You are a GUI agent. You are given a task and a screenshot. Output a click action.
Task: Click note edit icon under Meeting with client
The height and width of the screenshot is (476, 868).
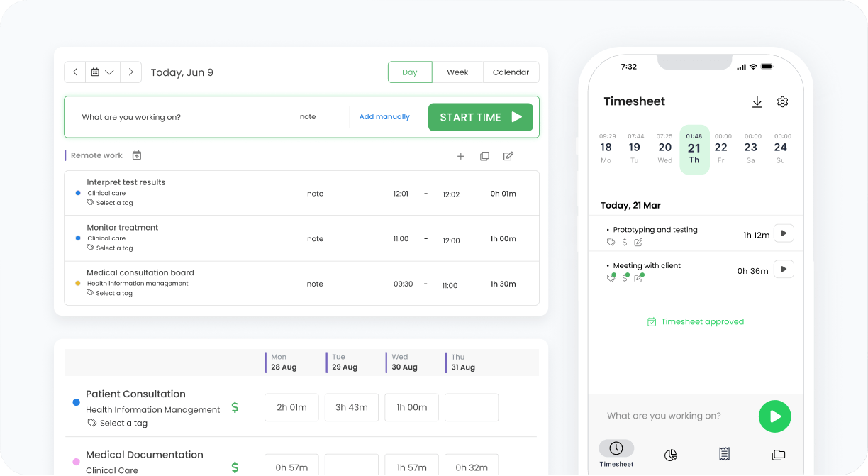(x=638, y=278)
